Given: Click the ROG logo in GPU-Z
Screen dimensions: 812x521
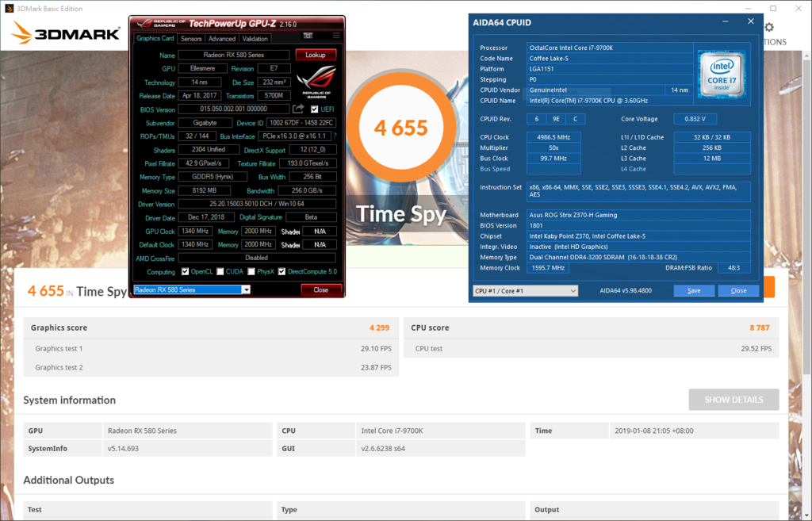Looking at the screenshot, I should pos(316,82).
